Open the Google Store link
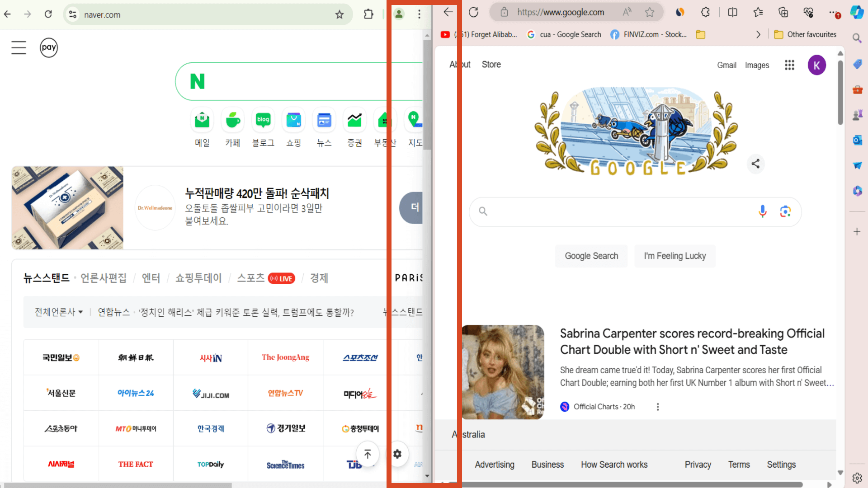 click(491, 65)
